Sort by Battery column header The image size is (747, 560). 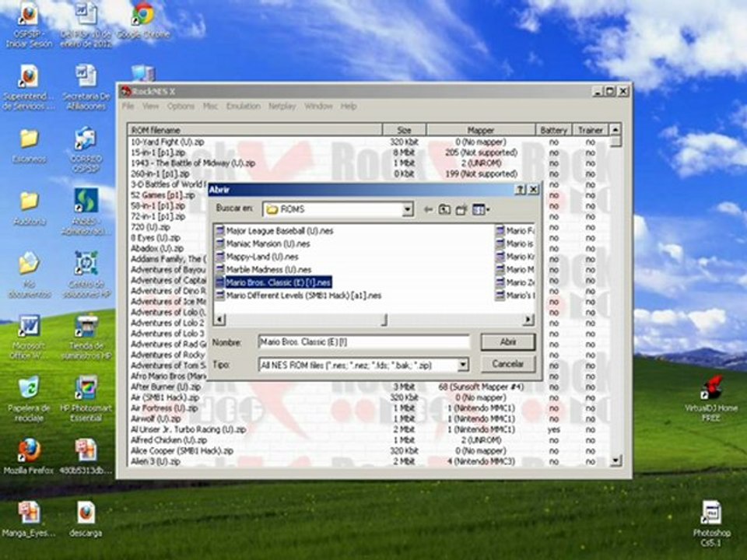(553, 130)
